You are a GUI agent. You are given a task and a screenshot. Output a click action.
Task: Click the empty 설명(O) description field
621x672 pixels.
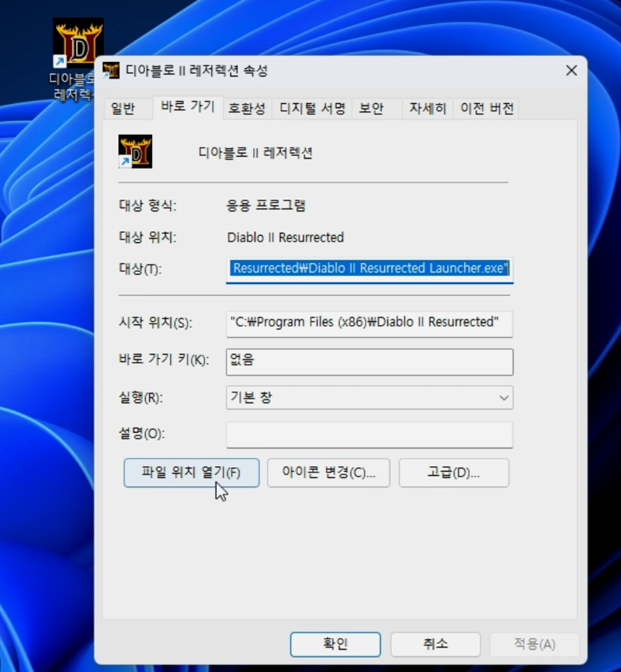pos(369,435)
